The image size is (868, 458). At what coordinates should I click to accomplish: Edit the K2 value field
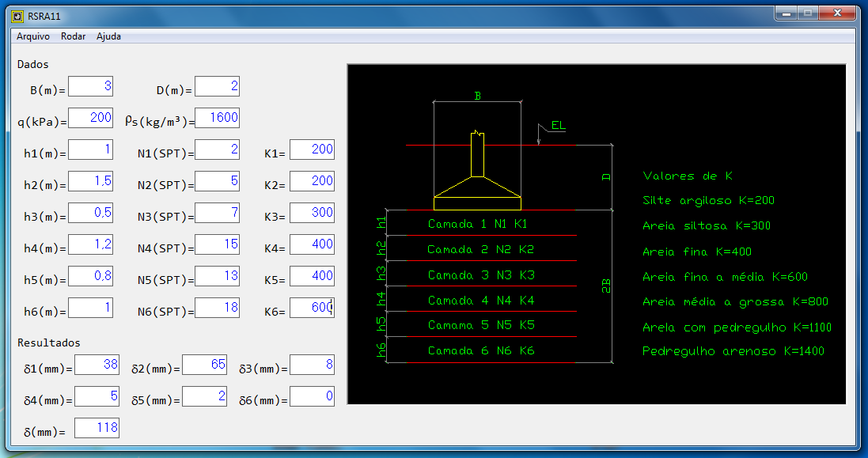[313, 181]
